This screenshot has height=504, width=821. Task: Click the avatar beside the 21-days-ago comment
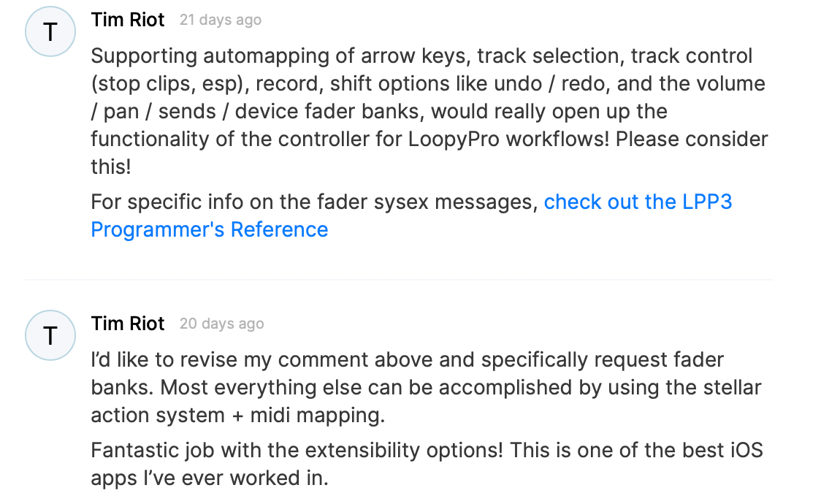[x=50, y=32]
